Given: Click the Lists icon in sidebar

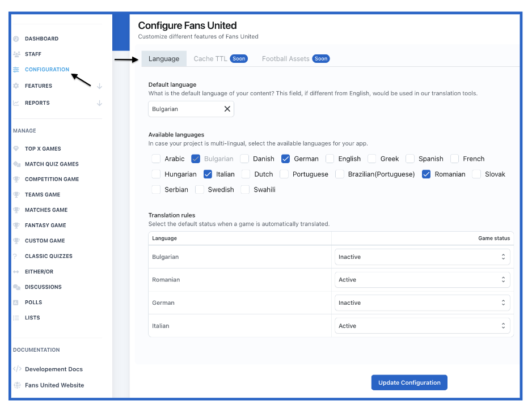Looking at the screenshot, I should click(16, 318).
